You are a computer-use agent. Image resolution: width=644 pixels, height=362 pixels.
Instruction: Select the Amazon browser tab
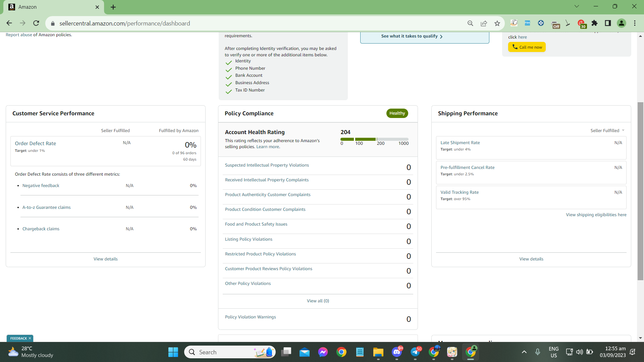tap(54, 7)
